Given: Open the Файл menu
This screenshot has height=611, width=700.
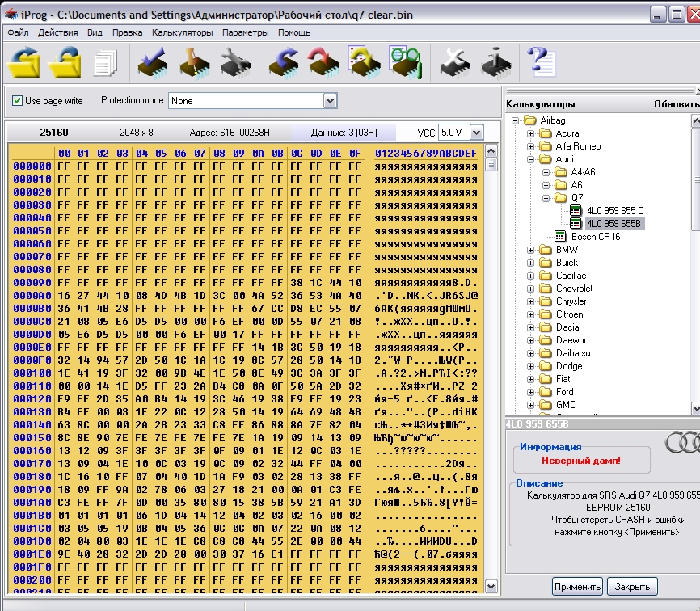Looking at the screenshot, I should point(19,32).
